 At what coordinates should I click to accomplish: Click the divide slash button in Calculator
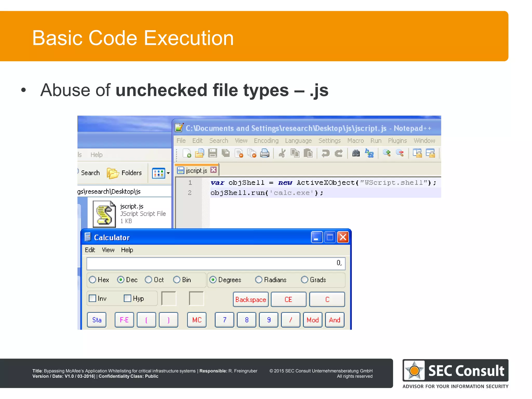pyautogui.click(x=290, y=320)
